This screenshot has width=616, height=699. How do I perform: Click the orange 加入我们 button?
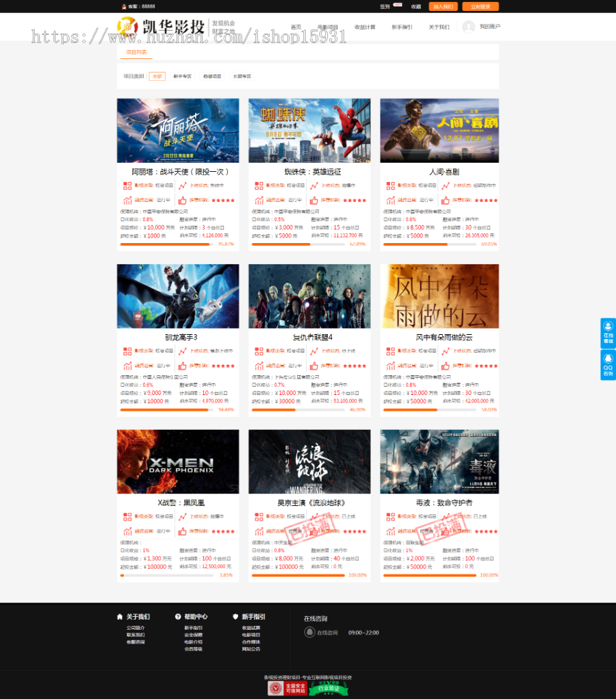pyautogui.click(x=443, y=7)
